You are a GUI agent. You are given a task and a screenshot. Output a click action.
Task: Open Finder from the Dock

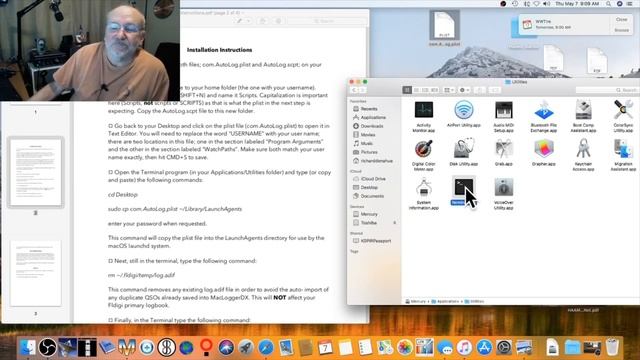coord(28,347)
